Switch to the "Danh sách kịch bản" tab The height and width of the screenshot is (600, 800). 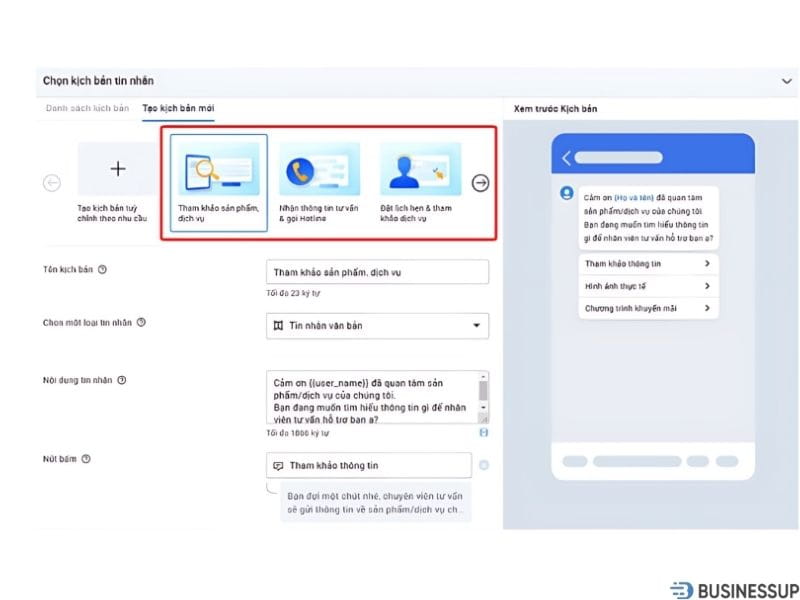click(87, 107)
